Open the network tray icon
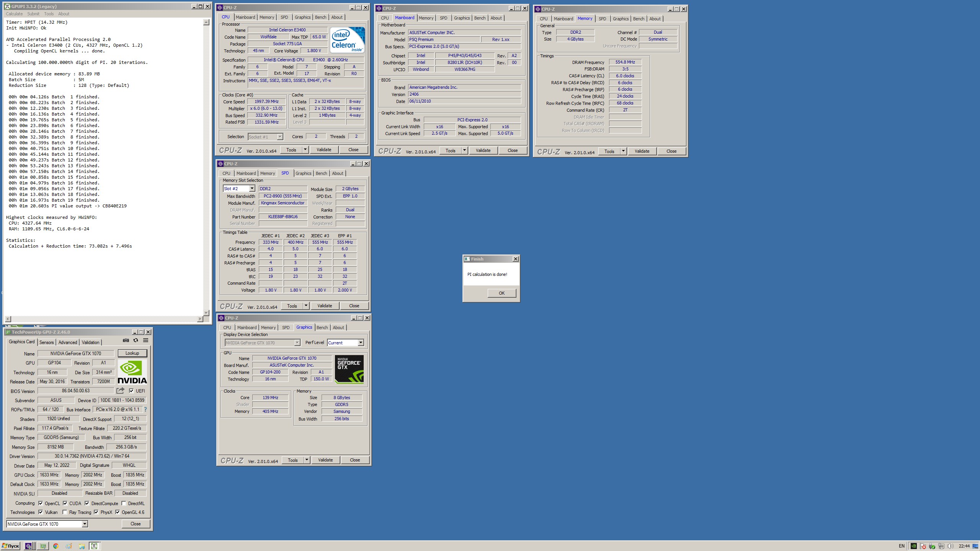This screenshot has height=551, width=980. (941, 546)
